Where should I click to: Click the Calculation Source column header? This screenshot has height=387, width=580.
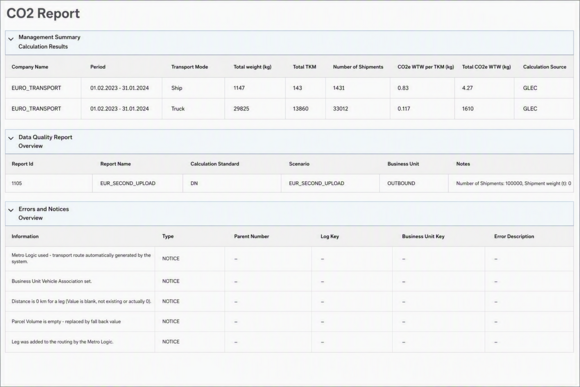click(544, 67)
